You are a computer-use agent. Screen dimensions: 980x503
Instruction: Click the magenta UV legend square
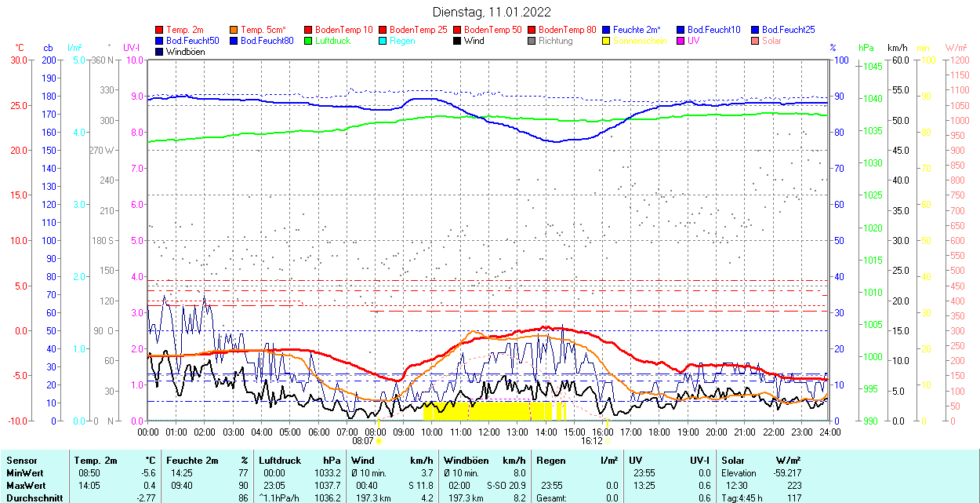point(681,41)
